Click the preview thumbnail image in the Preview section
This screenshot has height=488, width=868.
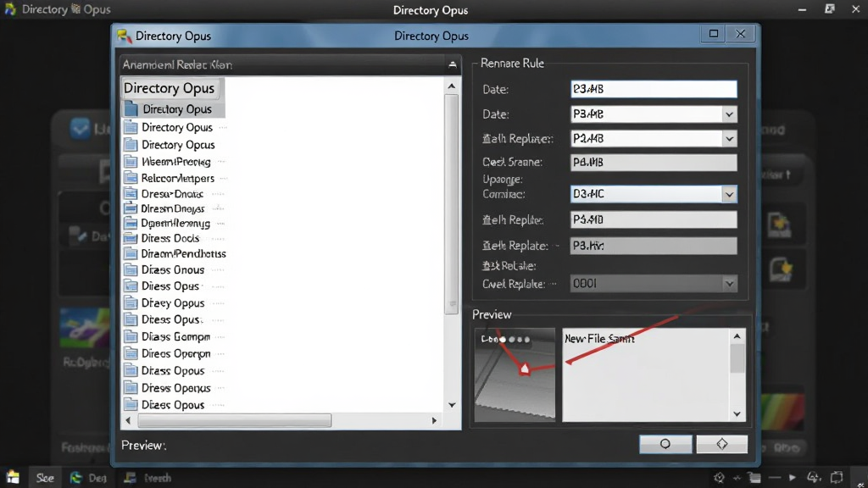[x=515, y=375]
